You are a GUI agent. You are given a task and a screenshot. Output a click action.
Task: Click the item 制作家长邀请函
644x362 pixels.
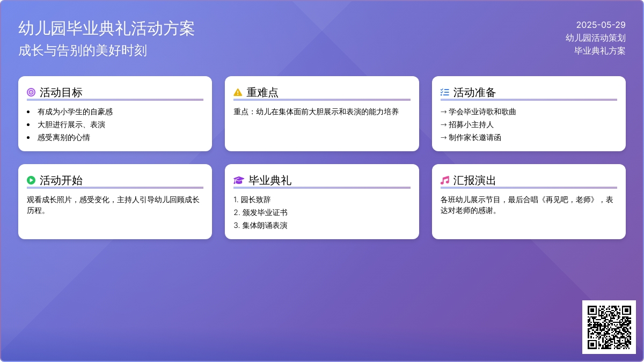(x=471, y=137)
